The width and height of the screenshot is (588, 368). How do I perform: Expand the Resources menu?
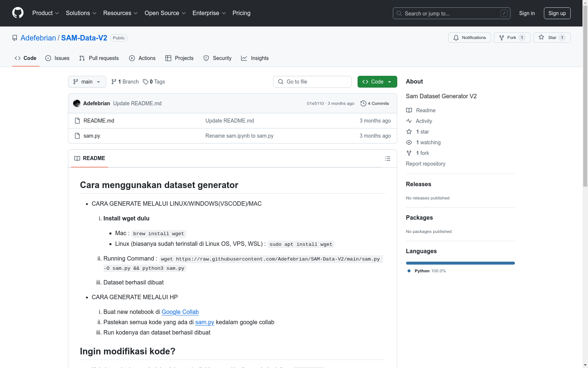pyautogui.click(x=121, y=13)
